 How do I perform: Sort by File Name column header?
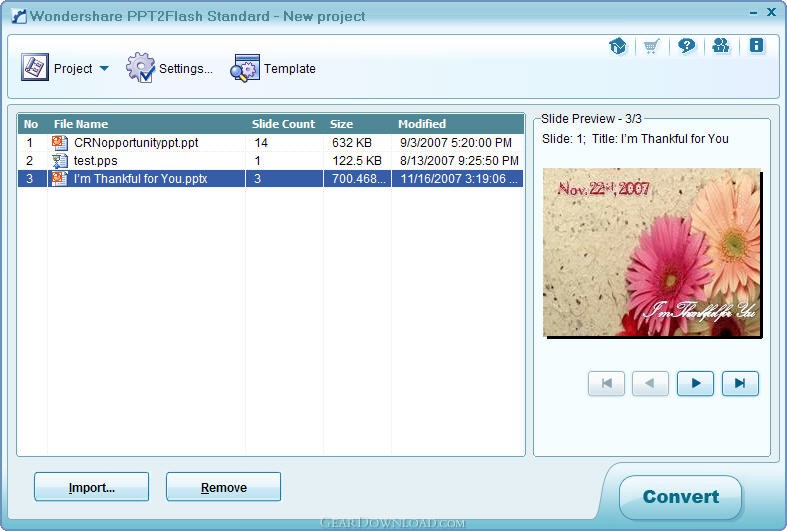[81, 124]
